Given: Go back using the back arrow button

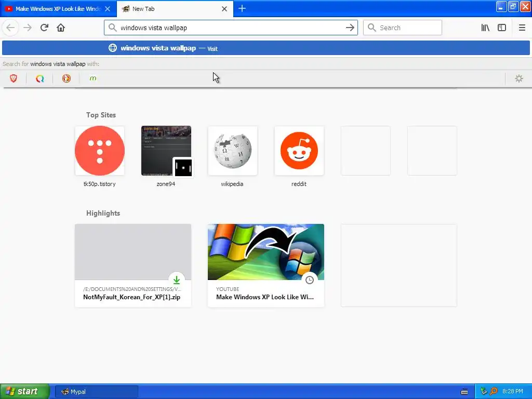Looking at the screenshot, I should coord(10,28).
